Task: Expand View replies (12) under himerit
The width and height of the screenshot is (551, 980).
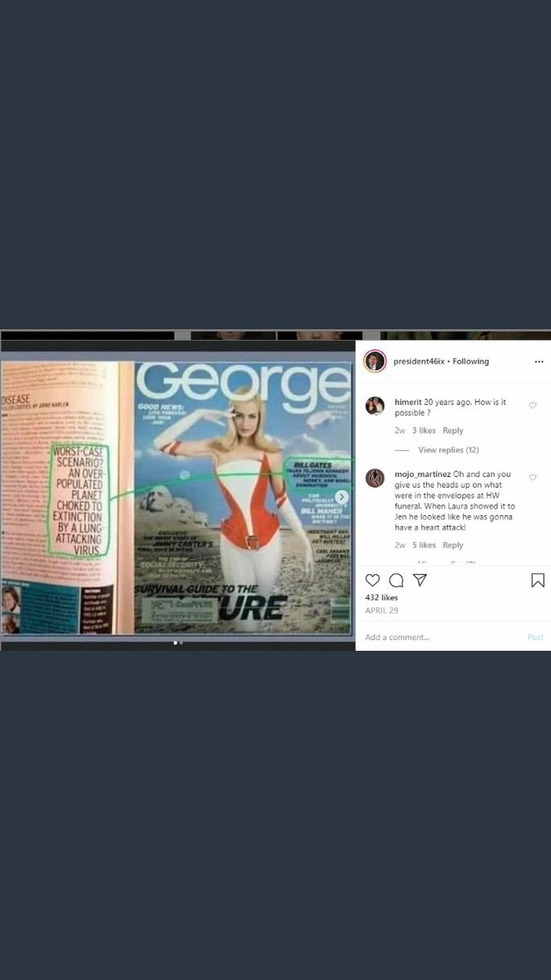Action: pos(448,450)
